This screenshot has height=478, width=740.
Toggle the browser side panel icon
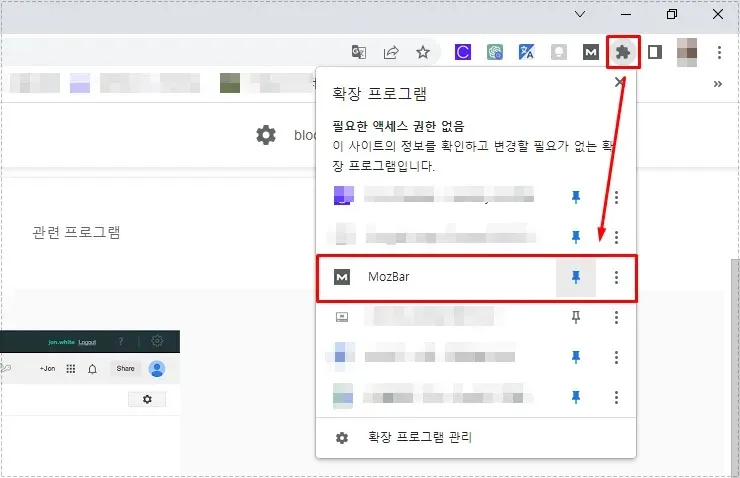point(655,52)
